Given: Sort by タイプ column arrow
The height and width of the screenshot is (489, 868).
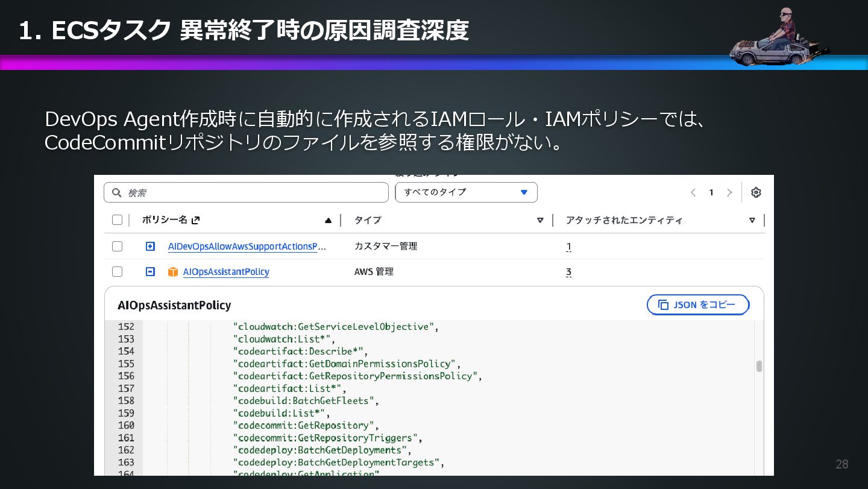Looking at the screenshot, I should (540, 221).
